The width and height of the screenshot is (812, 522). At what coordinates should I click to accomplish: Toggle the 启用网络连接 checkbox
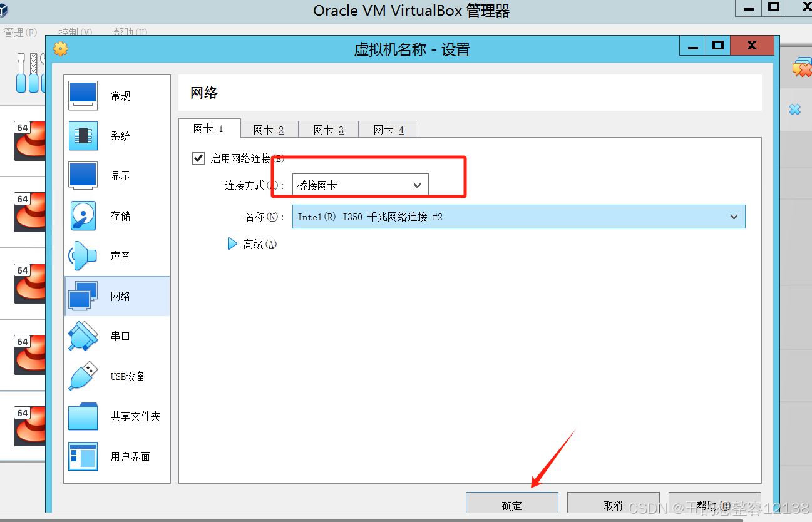(x=198, y=158)
